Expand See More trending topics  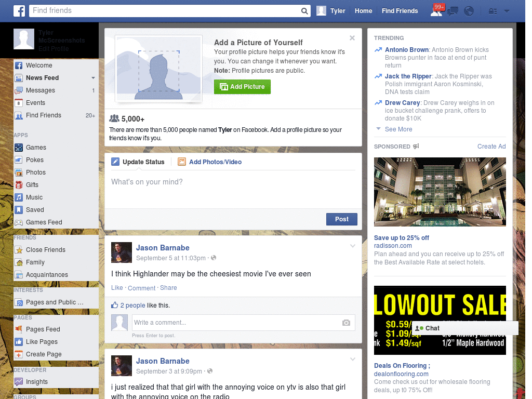(398, 129)
